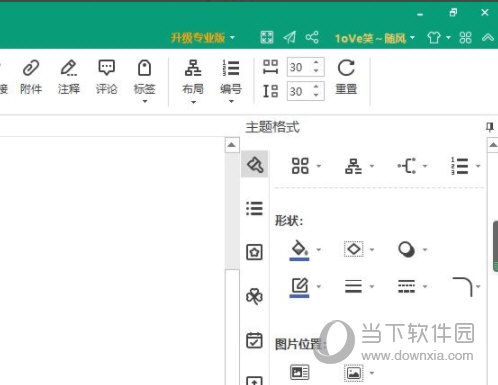
Task: Click the T-shirt skin theme icon
Action: [434, 38]
